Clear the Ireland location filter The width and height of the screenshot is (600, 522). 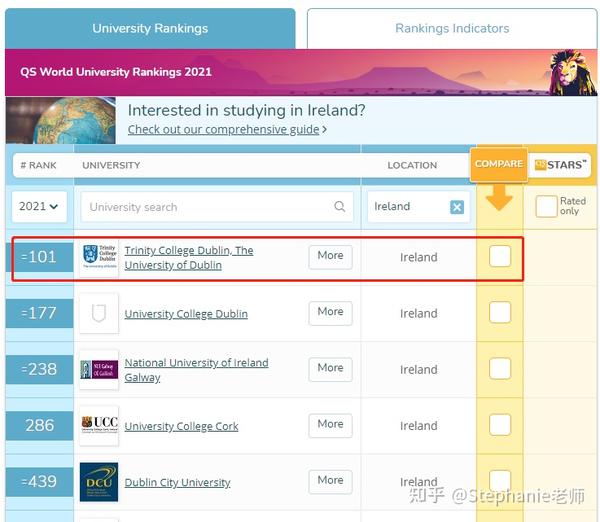tap(457, 207)
